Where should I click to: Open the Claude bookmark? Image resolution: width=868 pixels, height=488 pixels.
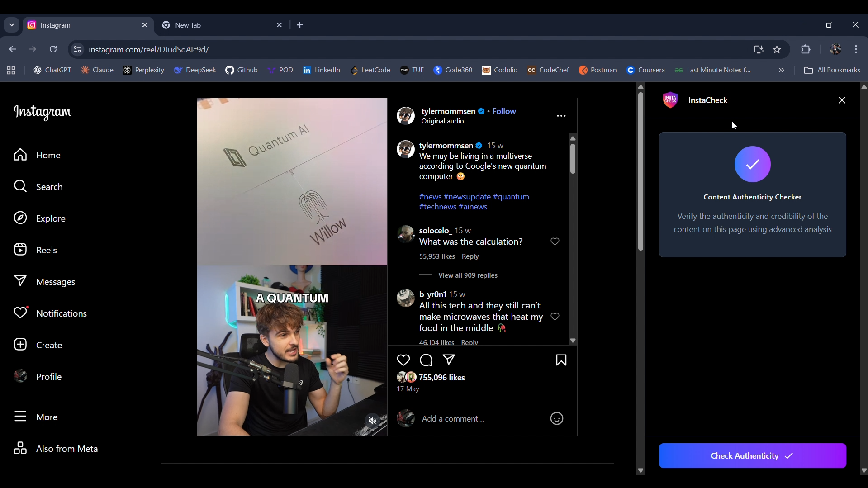(97, 70)
